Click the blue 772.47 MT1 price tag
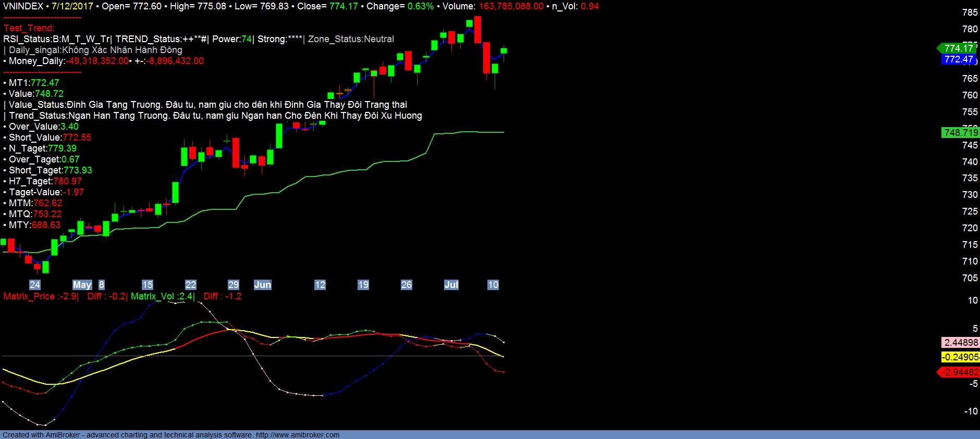980x439 pixels. coord(958,59)
